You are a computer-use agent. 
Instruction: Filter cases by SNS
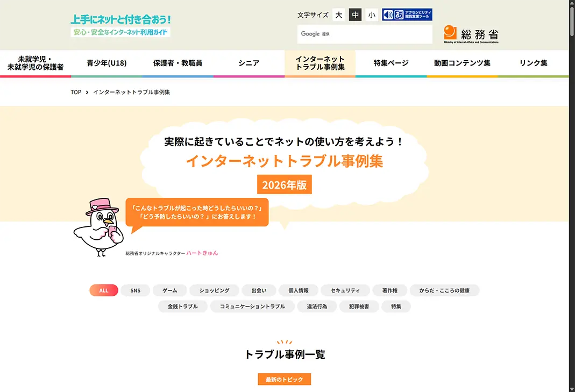pyautogui.click(x=136, y=290)
